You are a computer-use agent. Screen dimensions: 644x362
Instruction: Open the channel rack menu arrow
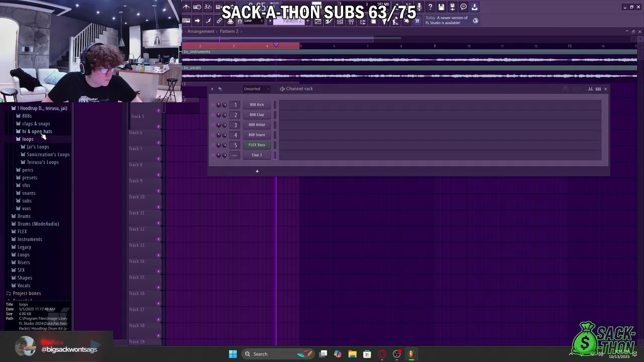212,89
